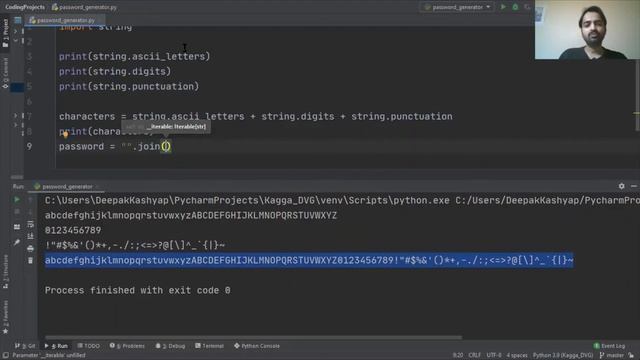Open the password_generator run configuration dropdown

458,7
